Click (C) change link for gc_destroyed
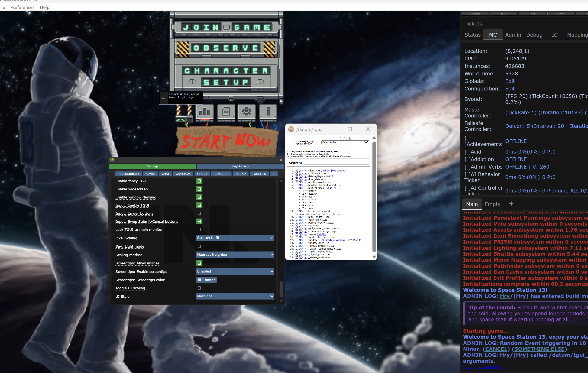This screenshot has height=373, width=588. pos(301,182)
